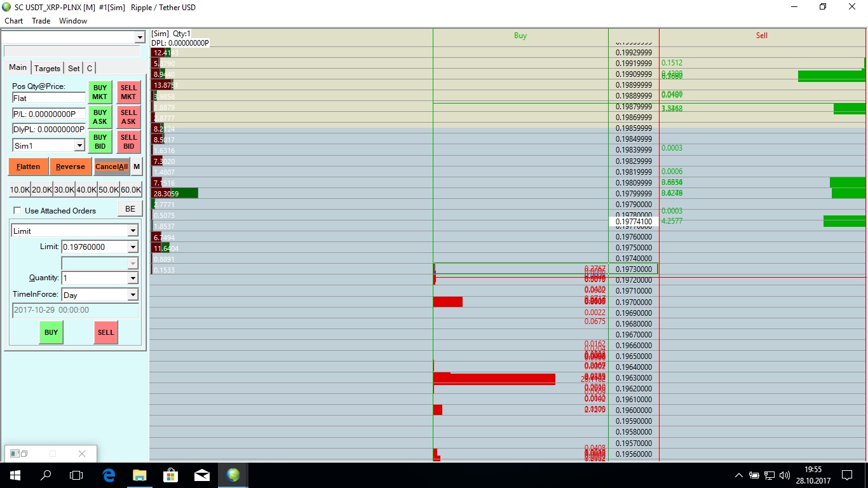
Task: Open the top symbol dropdown
Action: click(x=140, y=37)
